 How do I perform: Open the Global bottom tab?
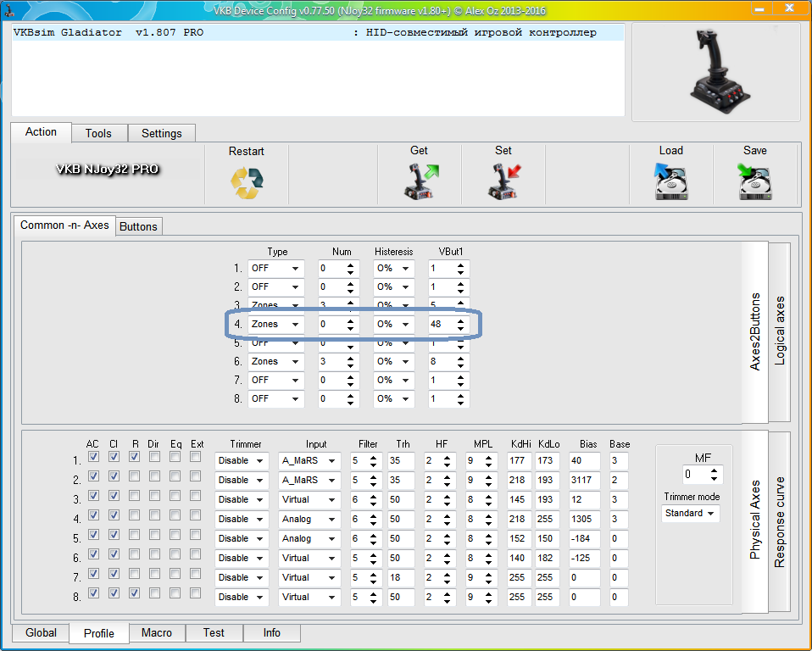coord(41,632)
